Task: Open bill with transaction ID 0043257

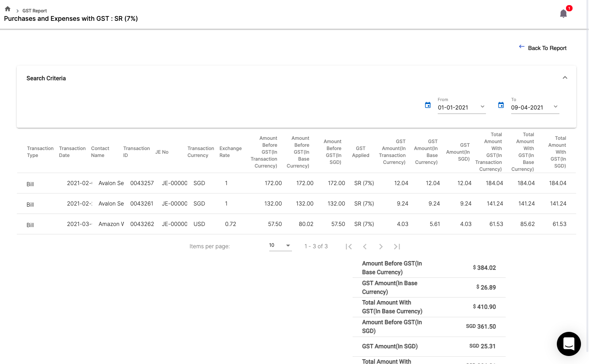Action: pos(142,183)
